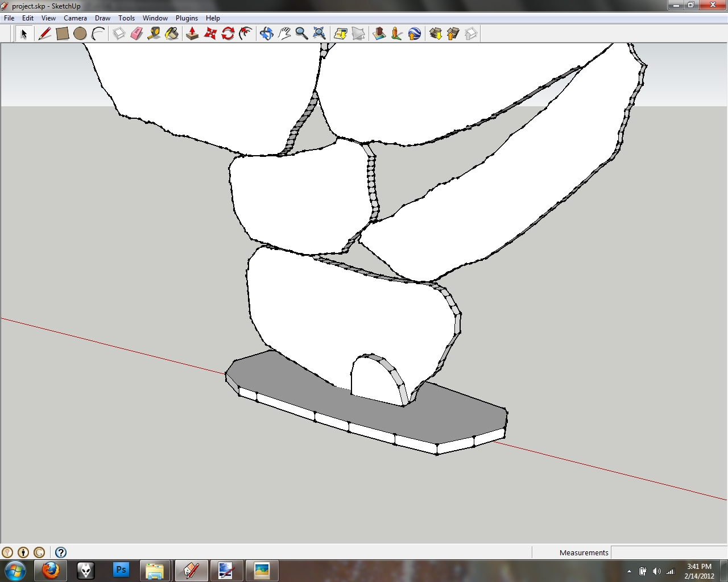This screenshot has height=582, width=728.
Task: Open the View menu
Action: [x=48, y=18]
